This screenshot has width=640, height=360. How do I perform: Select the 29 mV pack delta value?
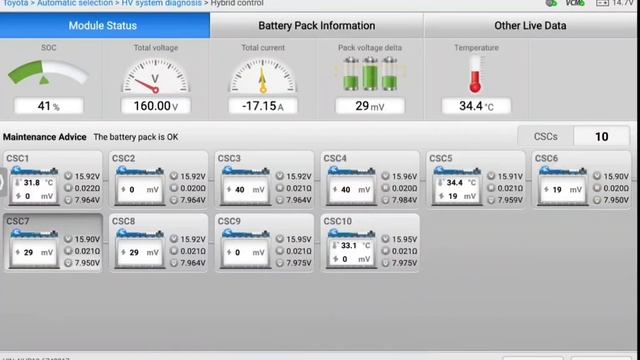pos(370,106)
